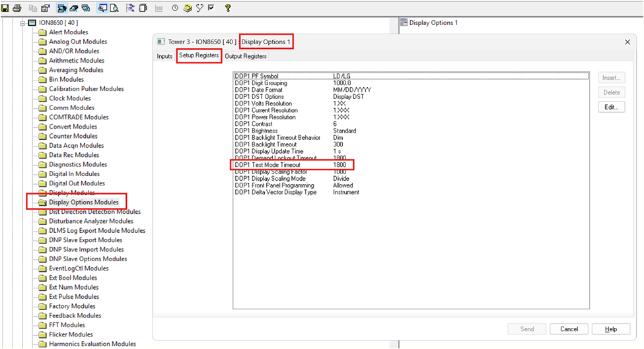Click the Display Options 1 module icon in right pane
The width and height of the screenshot is (644, 349).
pos(404,22)
